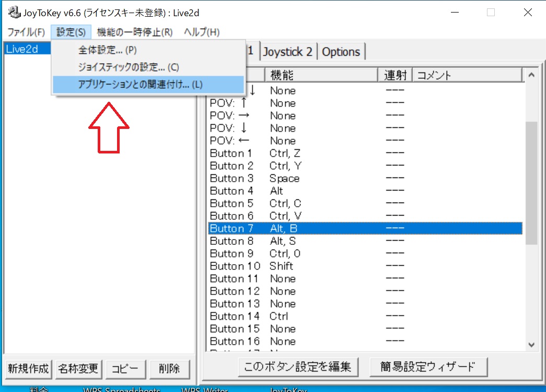The width and height of the screenshot is (546, 392).
Task: Click the WPS Spreadsheets taskbar item
Action: tap(120, 390)
